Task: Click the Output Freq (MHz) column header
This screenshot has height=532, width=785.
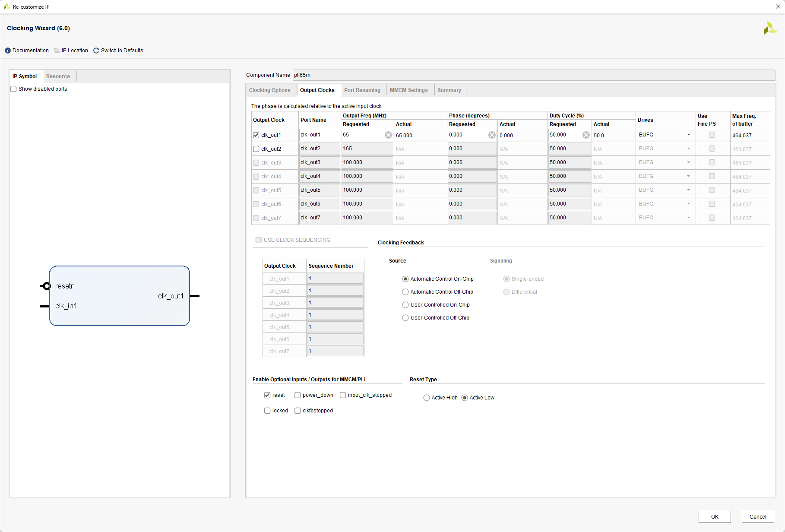Action: (x=364, y=116)
